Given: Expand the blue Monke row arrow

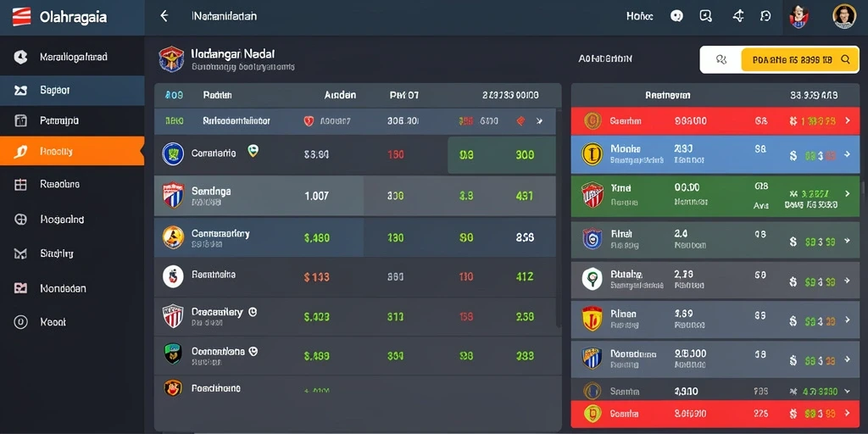Looking at the screenshot, I should point(847,156).
